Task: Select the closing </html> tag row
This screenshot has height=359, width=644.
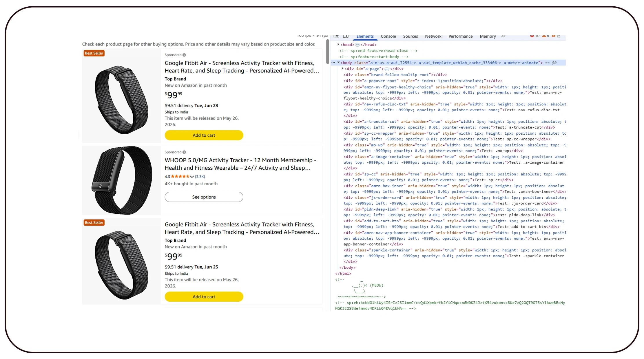Action: tap(343, 274)
